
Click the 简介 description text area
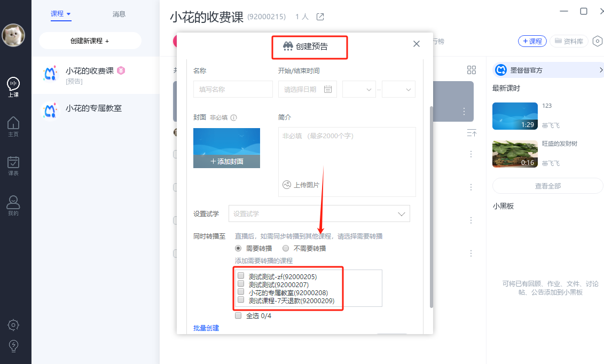[x=347, y=162]
